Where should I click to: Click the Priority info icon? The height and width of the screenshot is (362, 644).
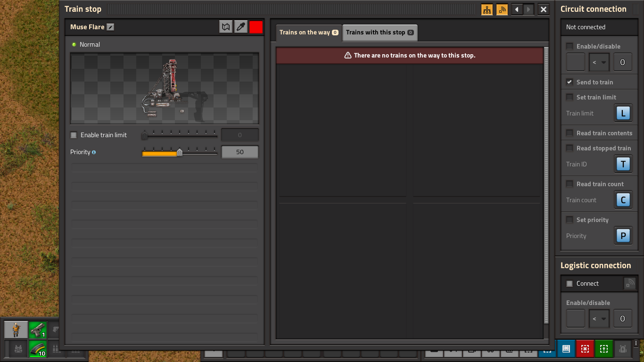pos(94,152)
